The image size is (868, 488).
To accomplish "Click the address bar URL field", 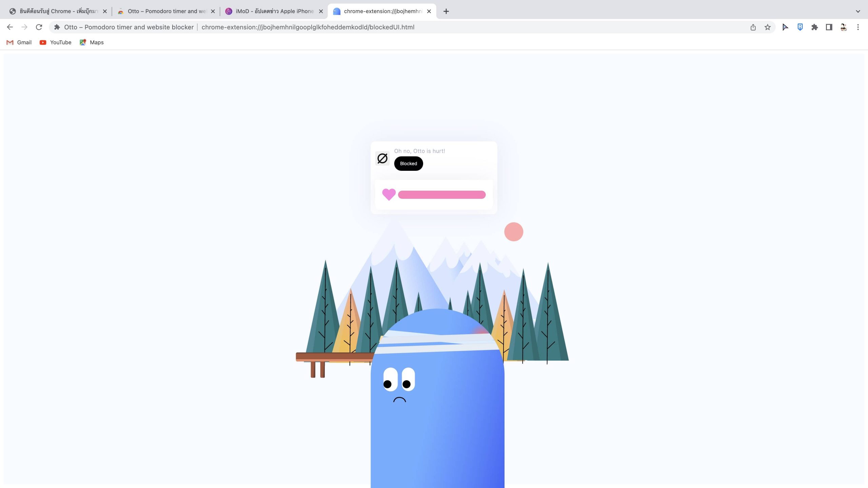I will coord(308,27).
